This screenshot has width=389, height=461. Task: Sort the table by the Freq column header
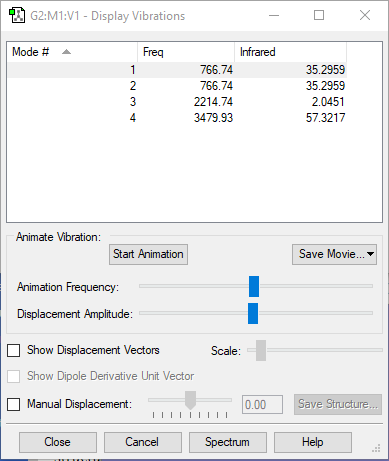(186, 52)
